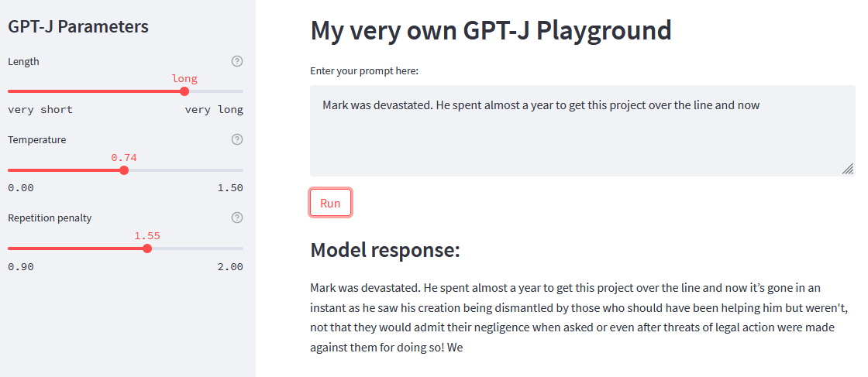The image size is (868, 377).
Task: Click the Repetition penalty help icon
Action: coord(237,218)
